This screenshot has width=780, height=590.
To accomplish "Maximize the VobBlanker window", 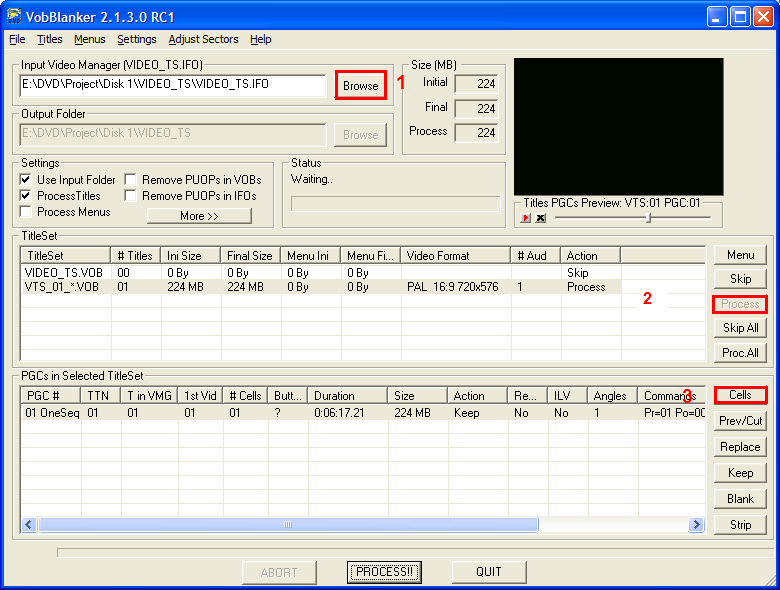I will [740, 17].
